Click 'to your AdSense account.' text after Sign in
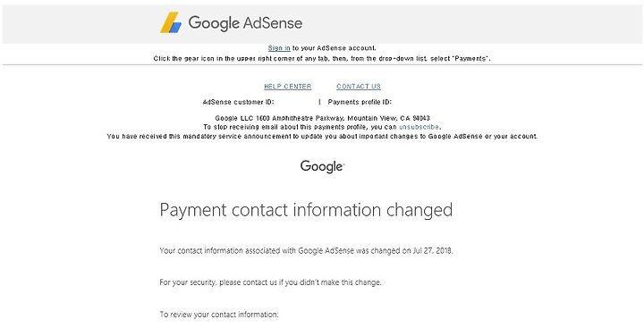This screenshot has width=644, height=328. point(334,48)
